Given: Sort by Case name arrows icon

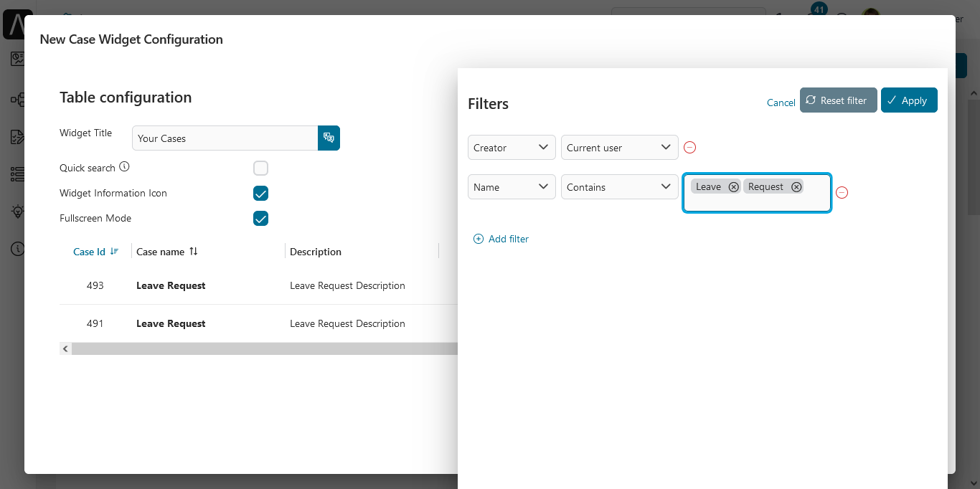Looking at the screenshot, I should [x=193, y=252].
